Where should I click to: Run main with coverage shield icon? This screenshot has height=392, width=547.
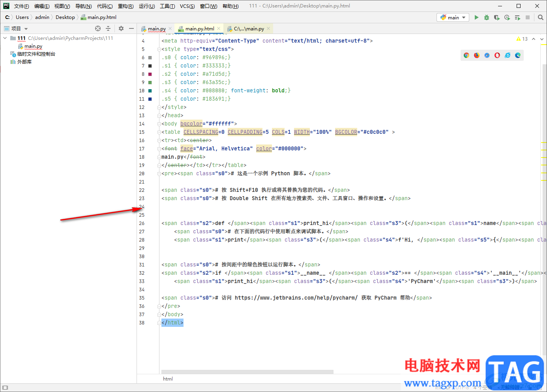(x=496, y=17)
